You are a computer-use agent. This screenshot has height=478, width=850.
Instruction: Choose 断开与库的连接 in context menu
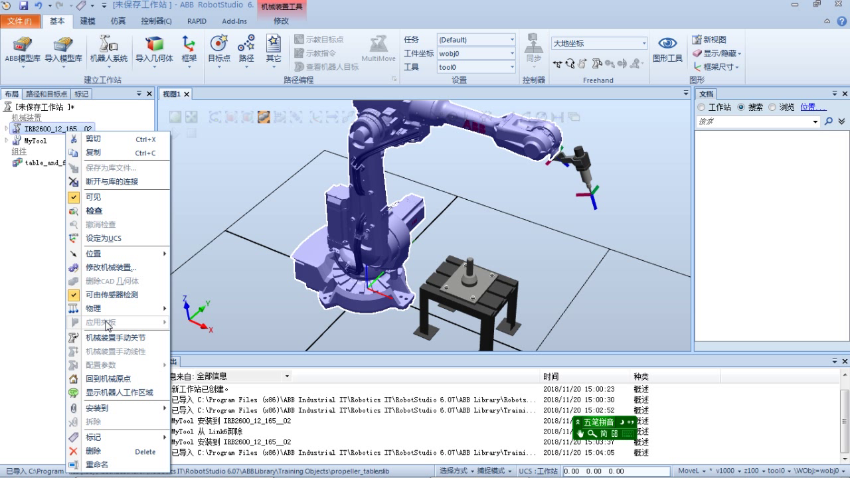tap(118, 182)
